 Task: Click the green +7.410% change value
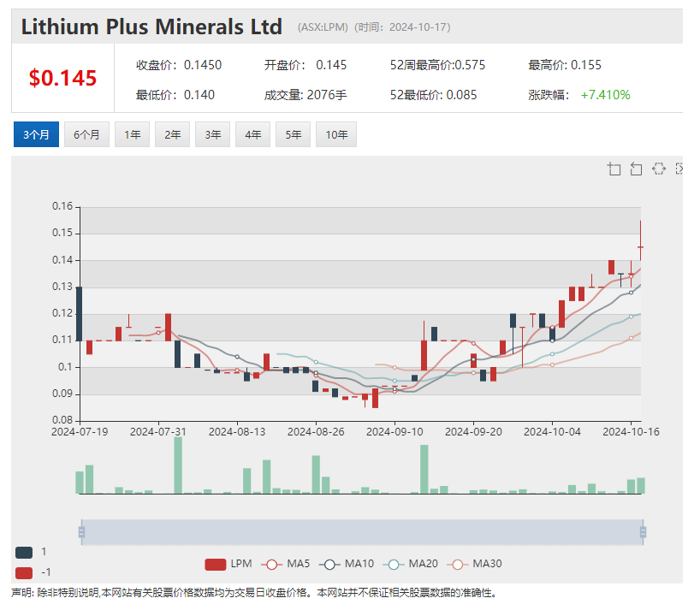605,95
